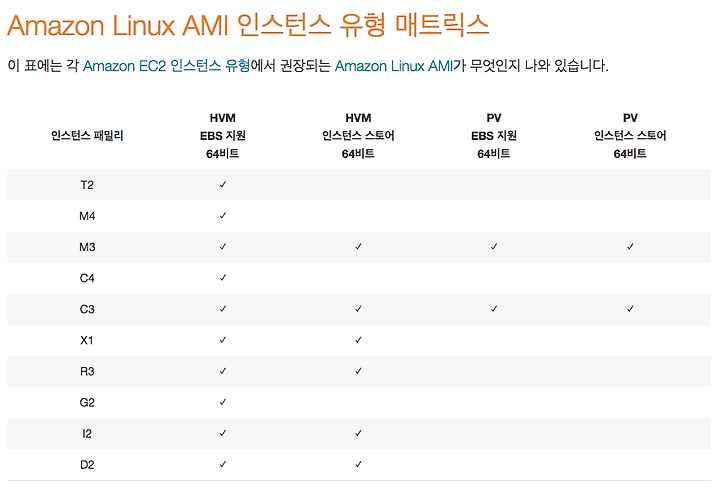The image size is (720, 490).
Task: Click the PV EBS 지원 64비트 header
Action: [x=494, y=135]
